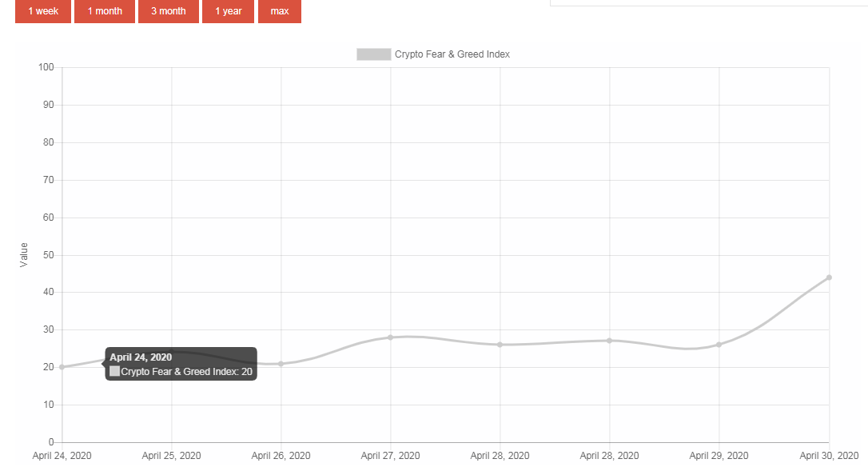Display the max time range
Image resolution: width=868 pixels, height=475 pixels.
(x=280, y=11)
